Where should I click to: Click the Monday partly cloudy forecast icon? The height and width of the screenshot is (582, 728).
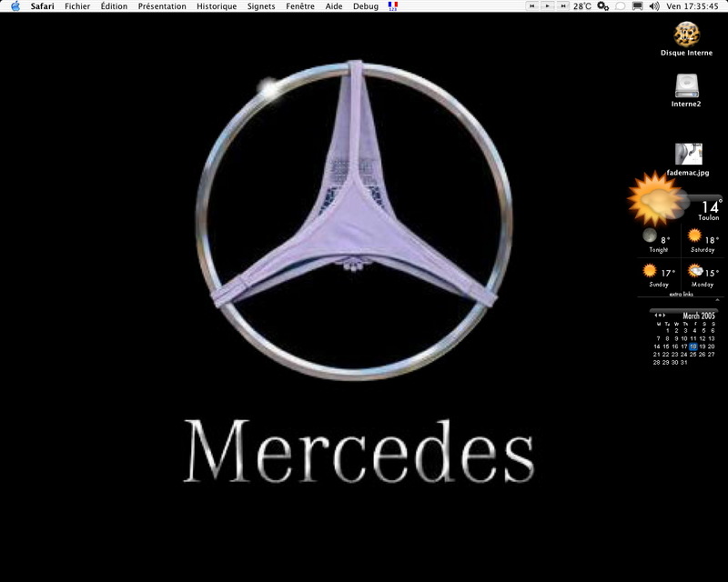coord(695,270)
